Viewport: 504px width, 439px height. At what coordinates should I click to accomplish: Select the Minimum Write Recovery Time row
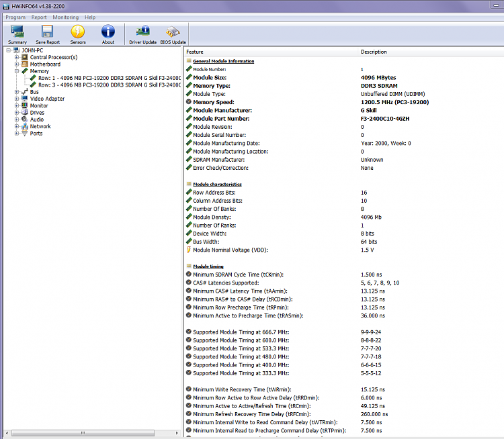click(344, 389)
